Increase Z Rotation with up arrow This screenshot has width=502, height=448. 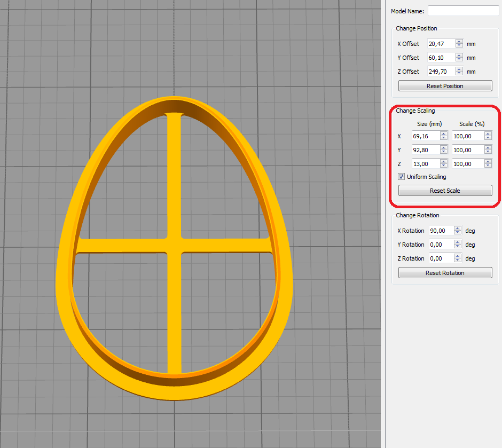pos(458,256)
